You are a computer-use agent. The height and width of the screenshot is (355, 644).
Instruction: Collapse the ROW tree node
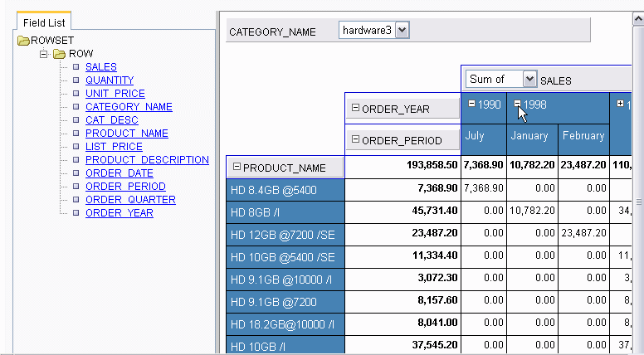[44, 54]
